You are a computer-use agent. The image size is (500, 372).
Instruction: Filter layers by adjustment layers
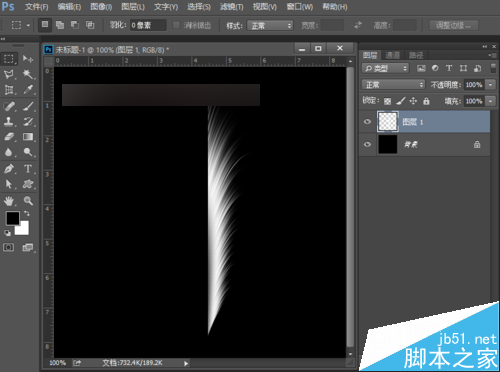tap(435, 68)
